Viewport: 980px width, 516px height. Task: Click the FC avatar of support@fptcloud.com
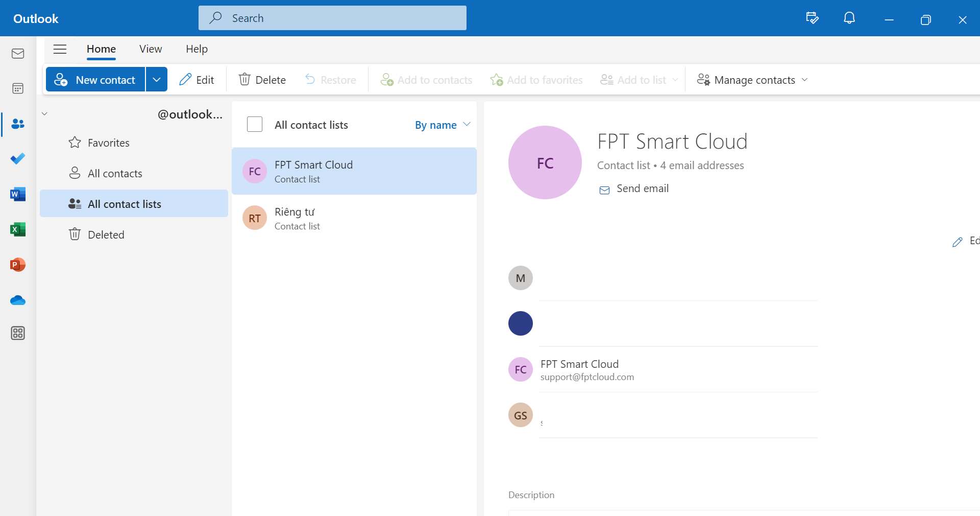click(x=521, y=369)
